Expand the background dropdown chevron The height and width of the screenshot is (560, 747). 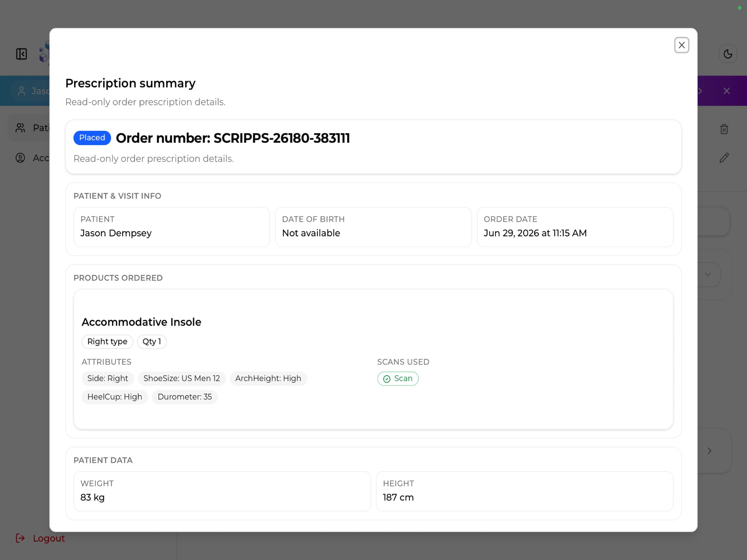708,274
